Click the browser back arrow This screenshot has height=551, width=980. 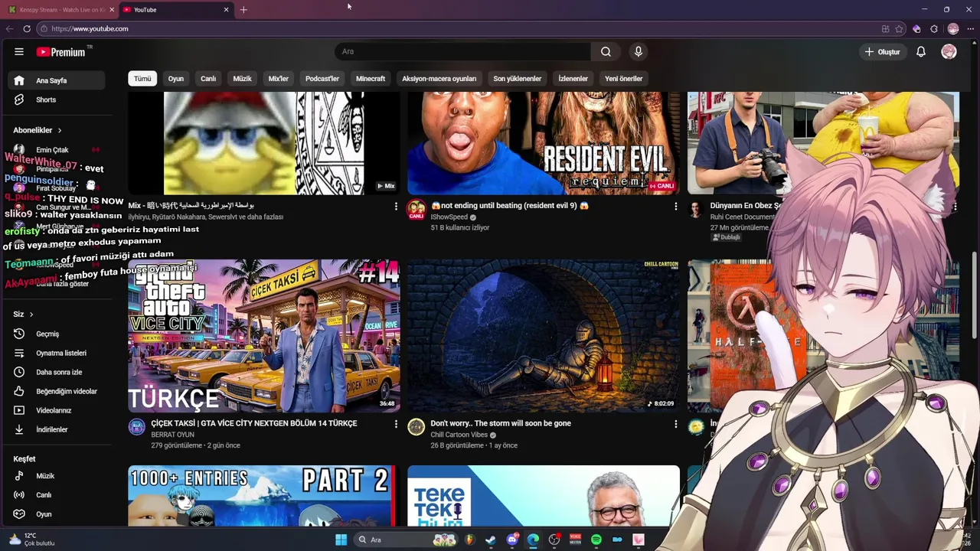click(x=9, y=28)
